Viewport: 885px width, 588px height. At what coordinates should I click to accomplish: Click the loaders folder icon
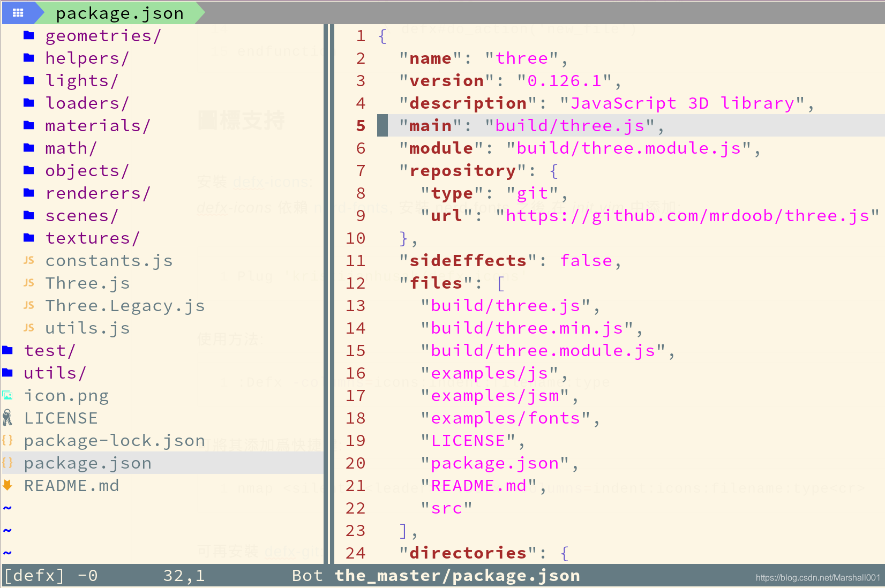pos(29,103)
